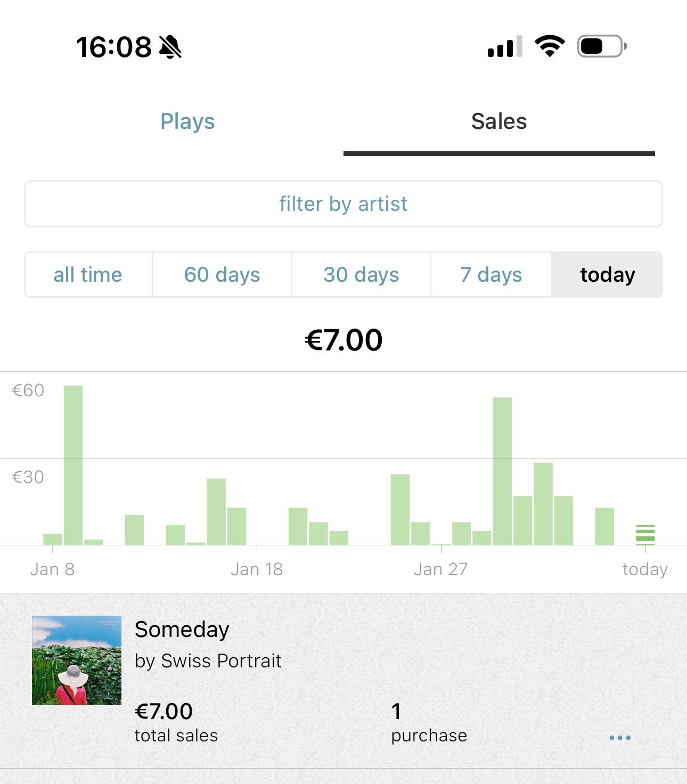Tap the Someday album cover thumbnail
Screen dimensions: 687x784
coord(77,660)
